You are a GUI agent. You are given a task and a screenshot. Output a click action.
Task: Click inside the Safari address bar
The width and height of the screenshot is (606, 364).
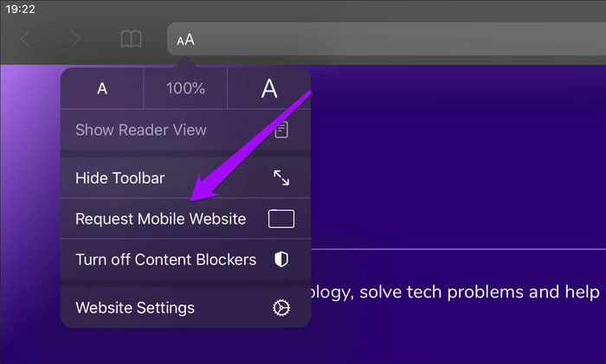[x=386, y=39]
